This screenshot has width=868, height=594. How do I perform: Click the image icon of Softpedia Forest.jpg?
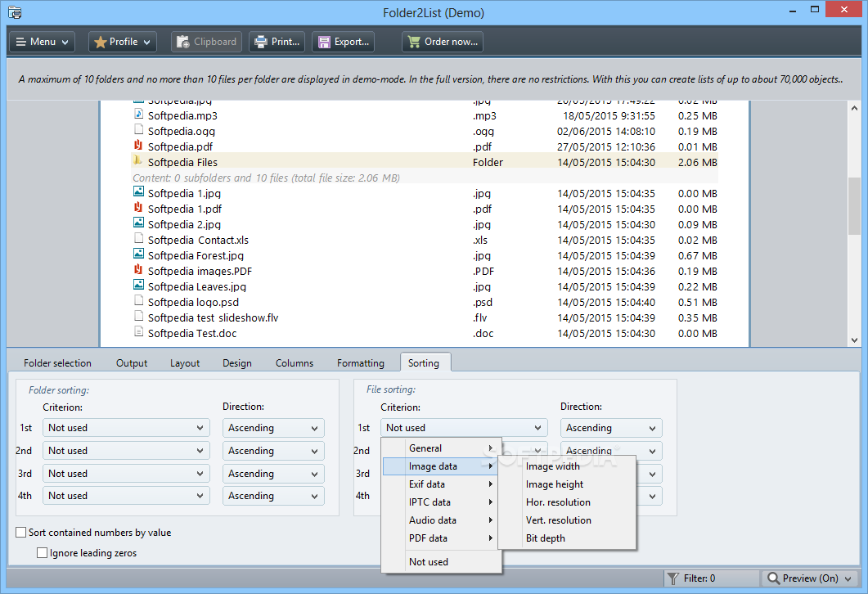pos(138,254)
